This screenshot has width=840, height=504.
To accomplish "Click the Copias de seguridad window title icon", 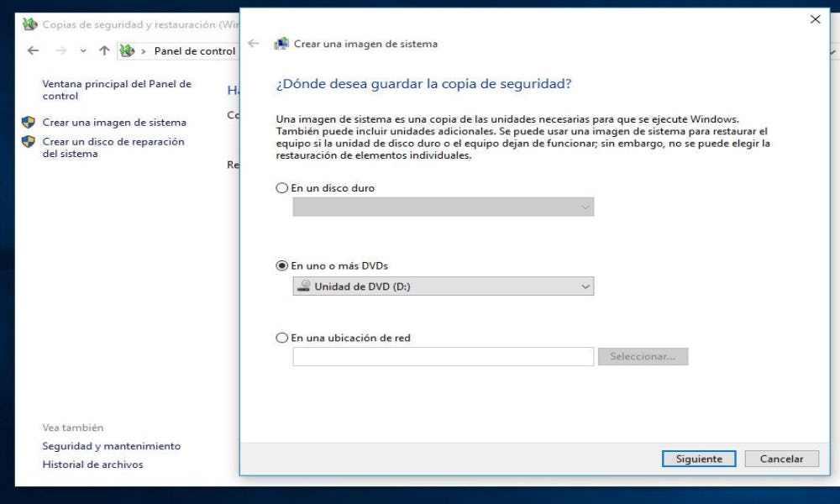I will tap(30, 25).
